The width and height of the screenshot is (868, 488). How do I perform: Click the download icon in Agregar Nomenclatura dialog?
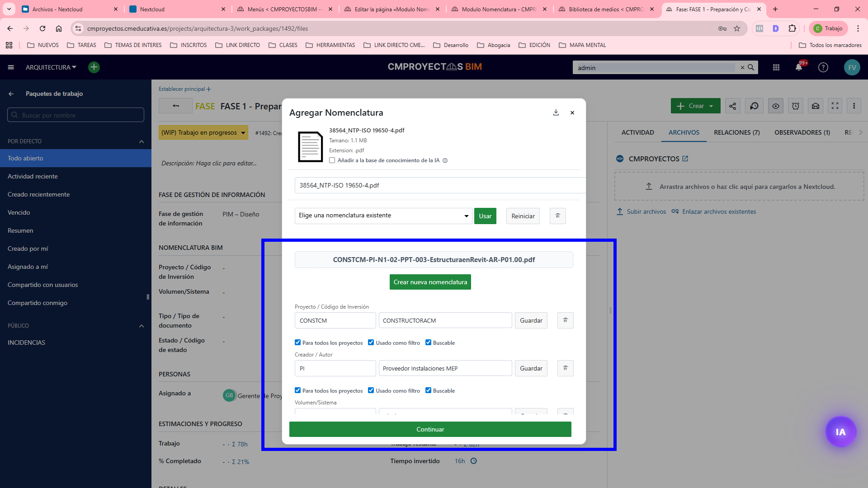(556, 113)
